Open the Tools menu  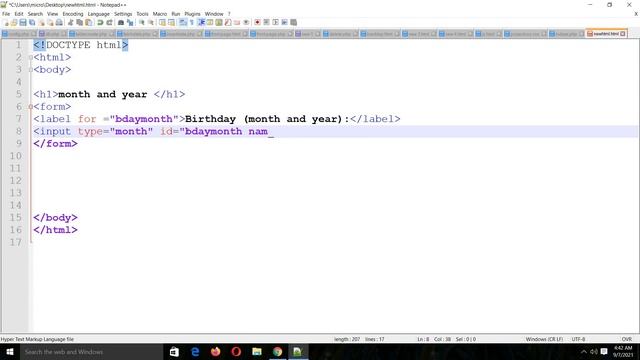pyautogui.click(x=142, y=14)
